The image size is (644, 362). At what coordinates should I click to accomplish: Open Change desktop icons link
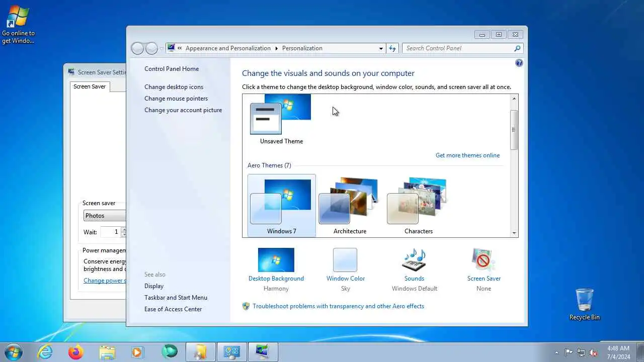(x=174, y=87)
